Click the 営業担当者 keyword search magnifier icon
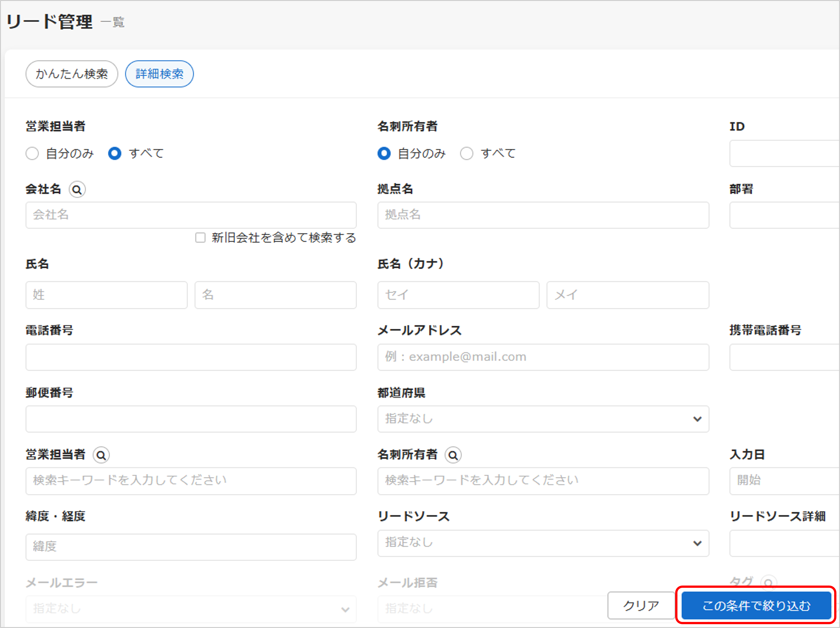 [x=101, y=455]
